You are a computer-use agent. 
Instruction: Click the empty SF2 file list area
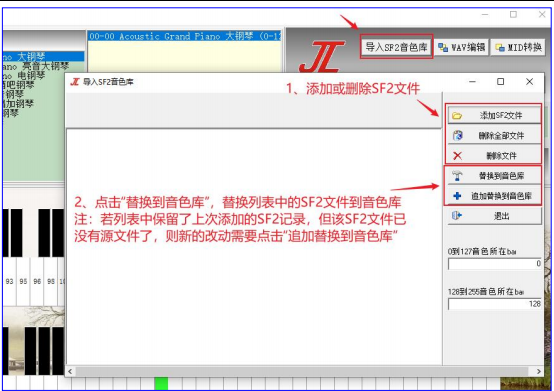point(254,247)
